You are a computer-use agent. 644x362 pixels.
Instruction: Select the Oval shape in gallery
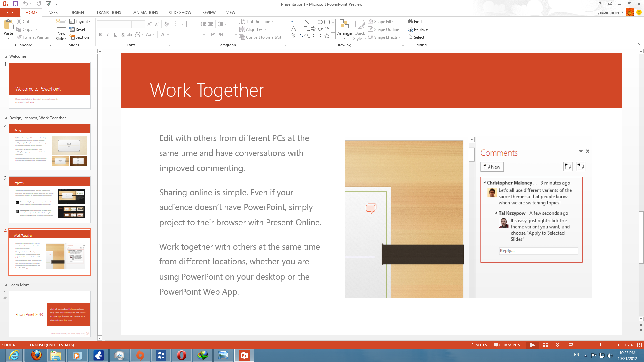coord(320,22)
